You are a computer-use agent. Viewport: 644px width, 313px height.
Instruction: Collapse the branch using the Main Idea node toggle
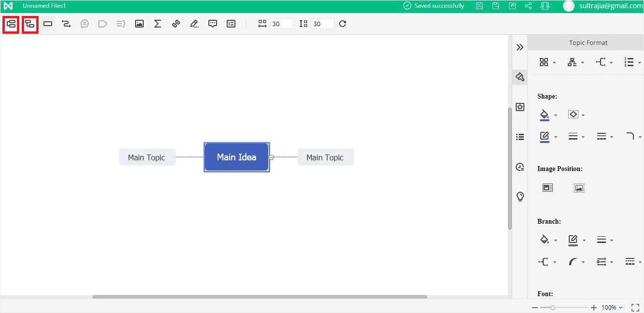[272, 157]
